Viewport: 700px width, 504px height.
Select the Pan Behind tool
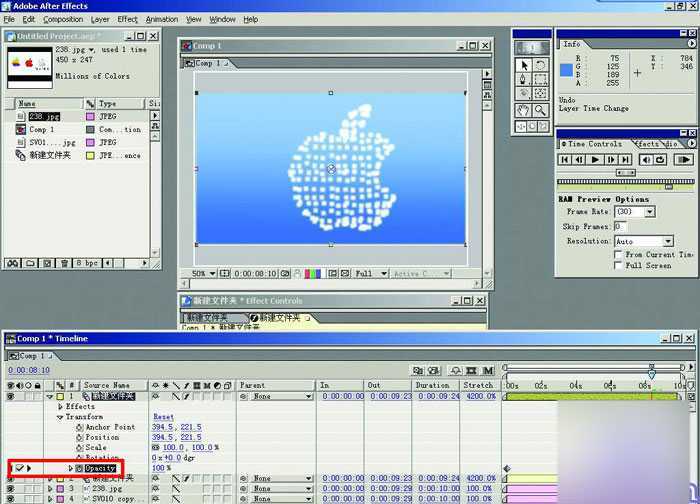[x=540, y=94]
